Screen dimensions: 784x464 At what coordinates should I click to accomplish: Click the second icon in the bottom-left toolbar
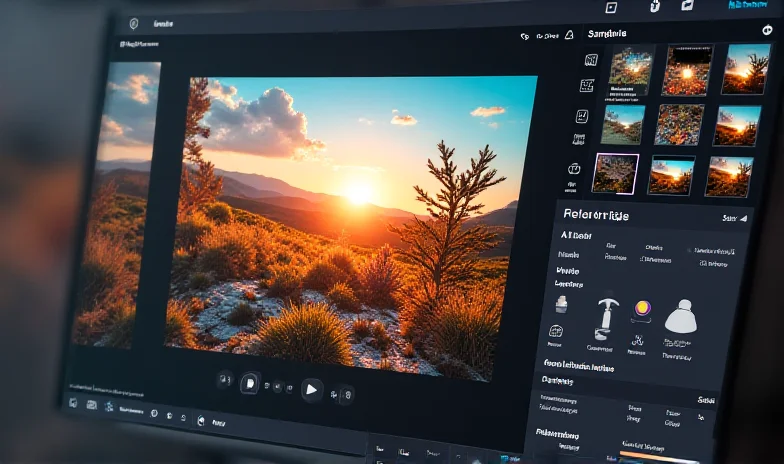[x=92, y=404]
